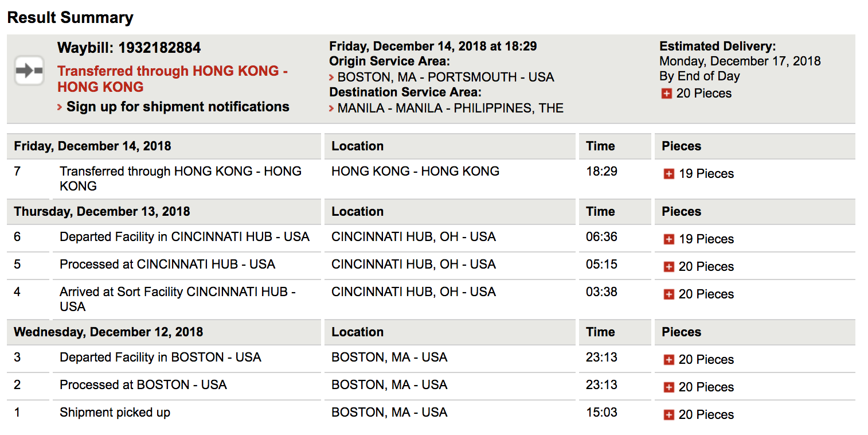The width and height of the screenshot is (868, 435).
Task: Open the Manila destination service area link
Action: coord(450,108)
